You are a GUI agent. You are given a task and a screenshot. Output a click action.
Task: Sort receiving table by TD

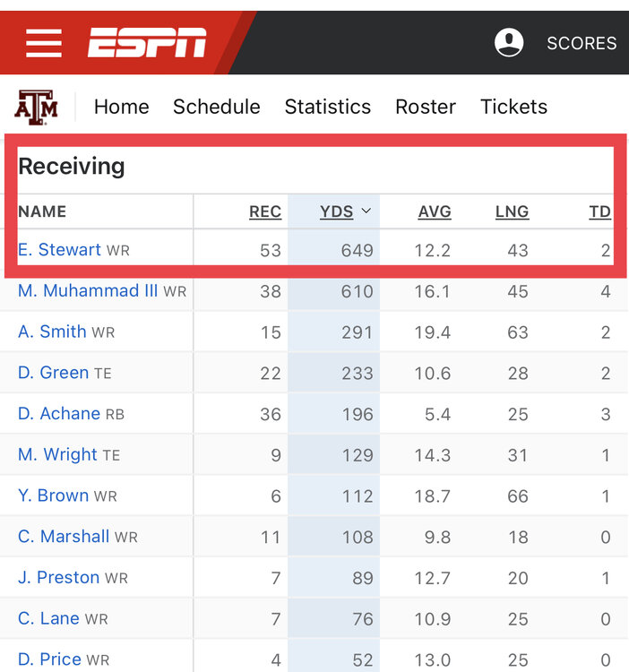click(599, 211)
